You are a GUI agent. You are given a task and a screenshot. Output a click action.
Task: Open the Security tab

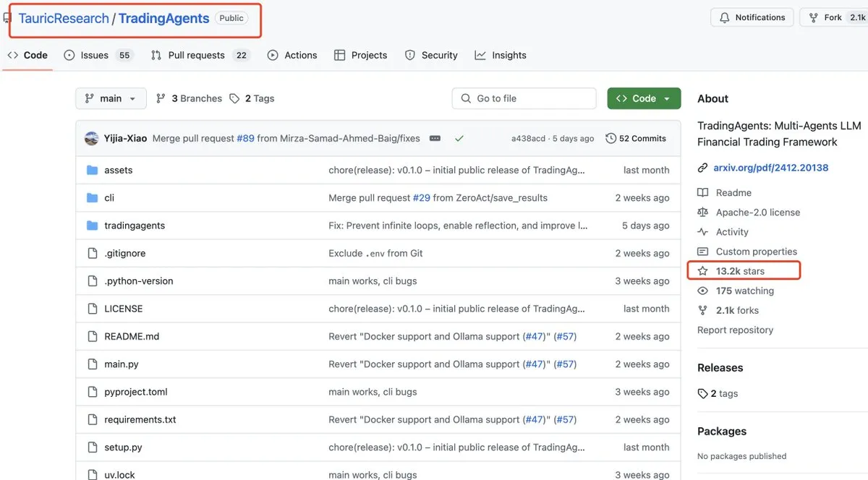click(x=431, y=55)
